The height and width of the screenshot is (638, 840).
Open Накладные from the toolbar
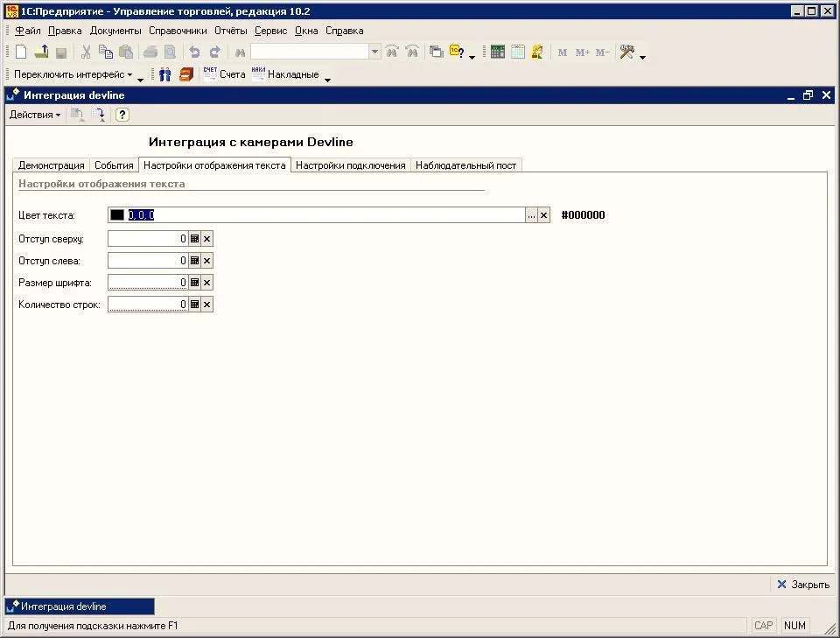(285, 74)
